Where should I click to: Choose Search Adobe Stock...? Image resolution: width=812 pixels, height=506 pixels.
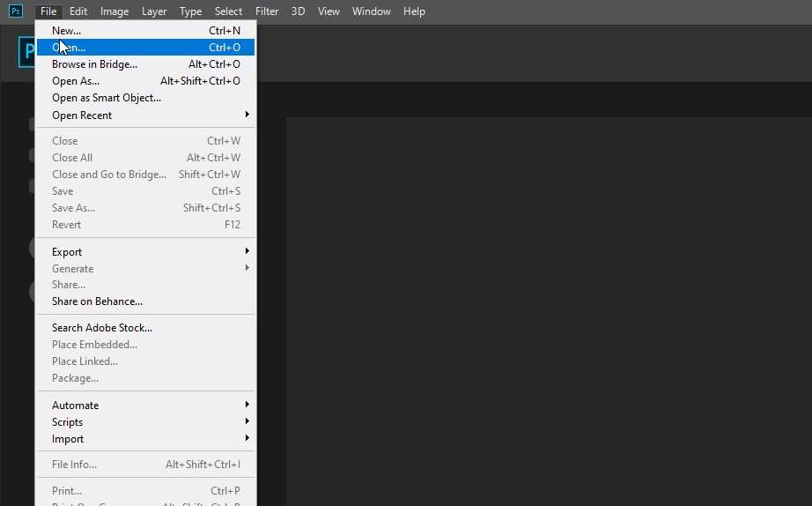coord(145,328)
